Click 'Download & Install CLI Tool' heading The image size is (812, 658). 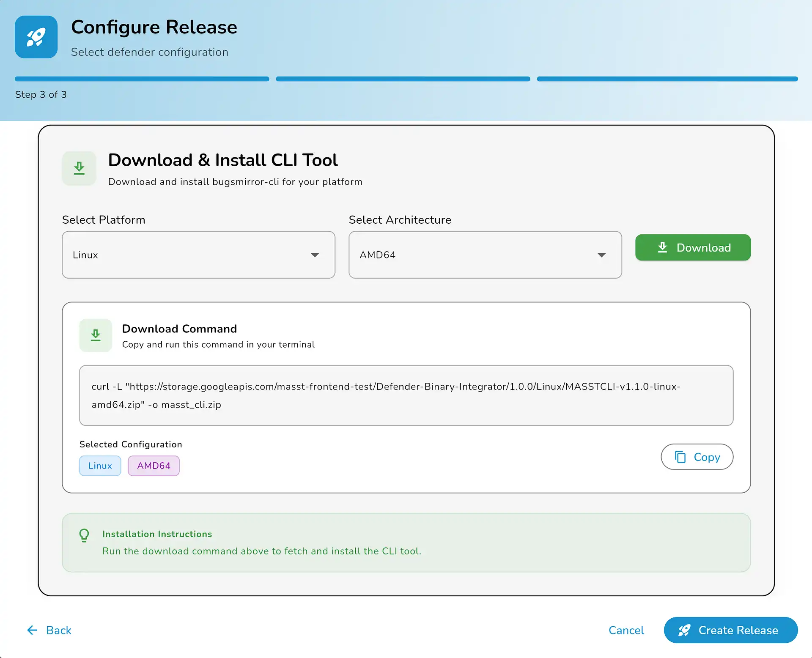223,160
